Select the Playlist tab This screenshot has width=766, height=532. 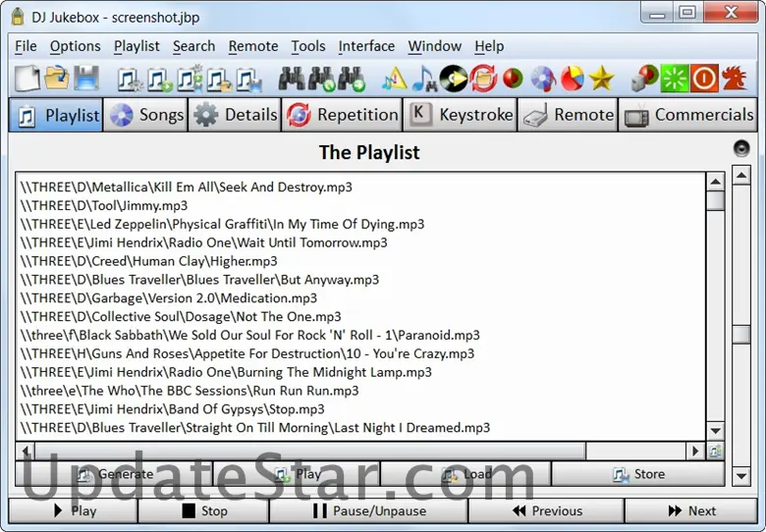56,115
